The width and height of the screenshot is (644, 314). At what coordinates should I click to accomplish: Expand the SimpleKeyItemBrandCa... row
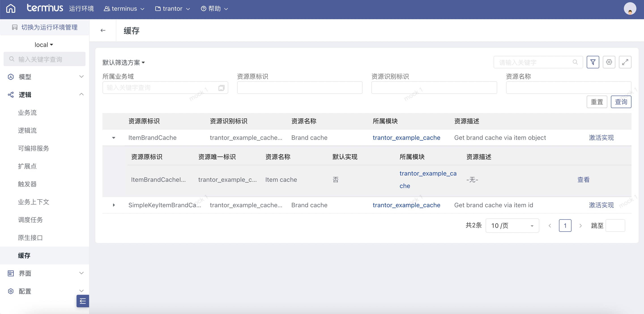(x=114, y=205)
